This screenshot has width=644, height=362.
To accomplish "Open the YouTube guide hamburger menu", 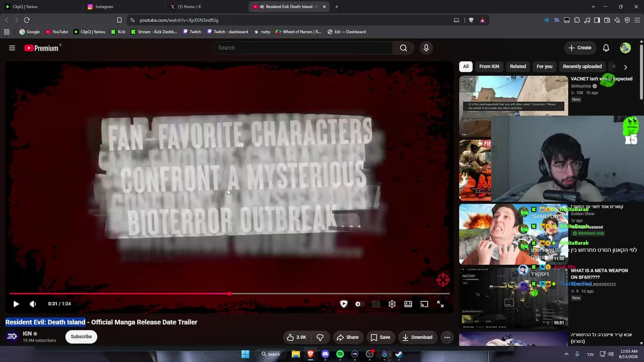I will pos(12,48).
